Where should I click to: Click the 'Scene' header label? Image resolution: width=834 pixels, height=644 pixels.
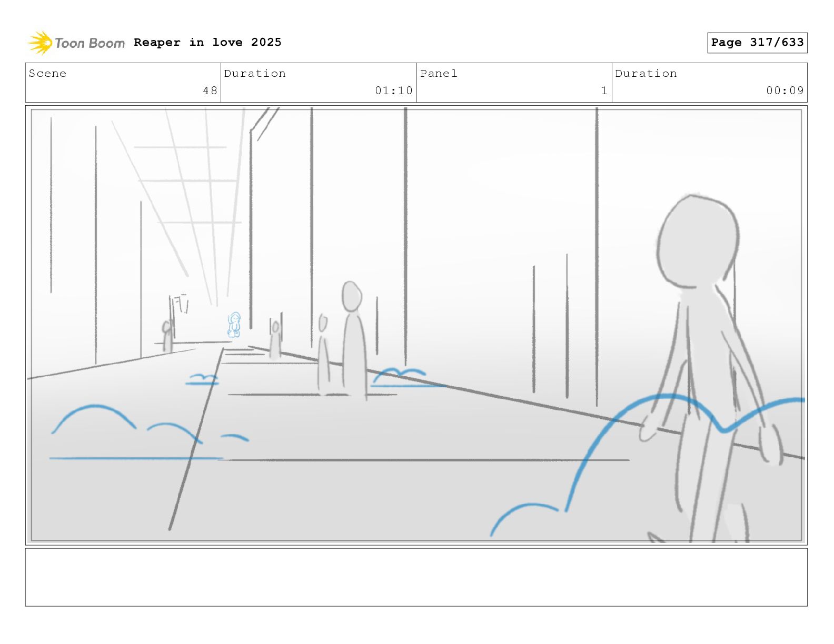pos(47,74)
